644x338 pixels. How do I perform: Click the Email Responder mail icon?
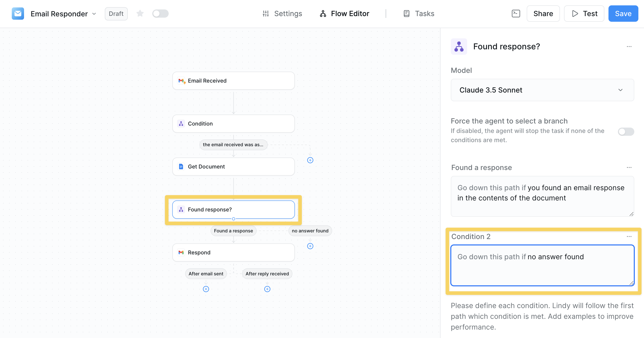[18, 14]
